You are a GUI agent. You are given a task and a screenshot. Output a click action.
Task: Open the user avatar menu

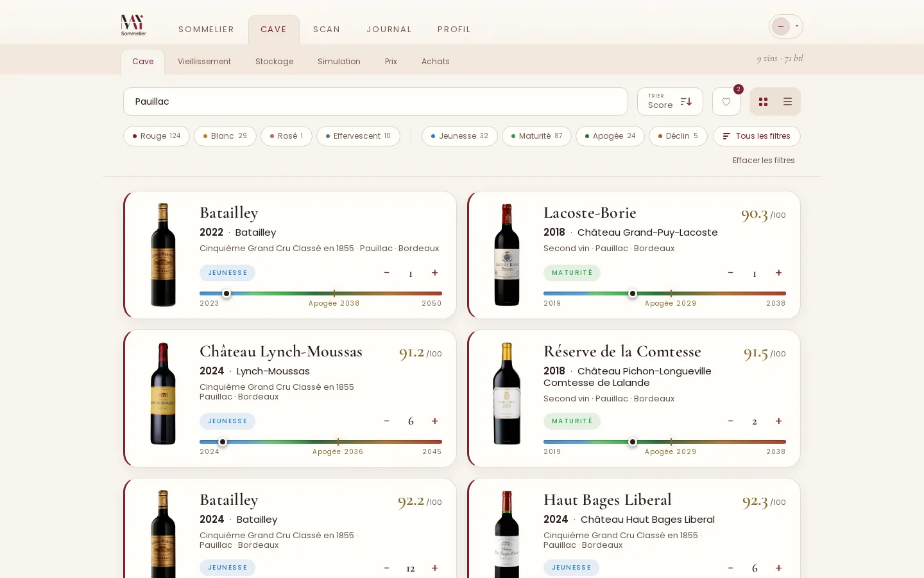[x=786, y=26]
